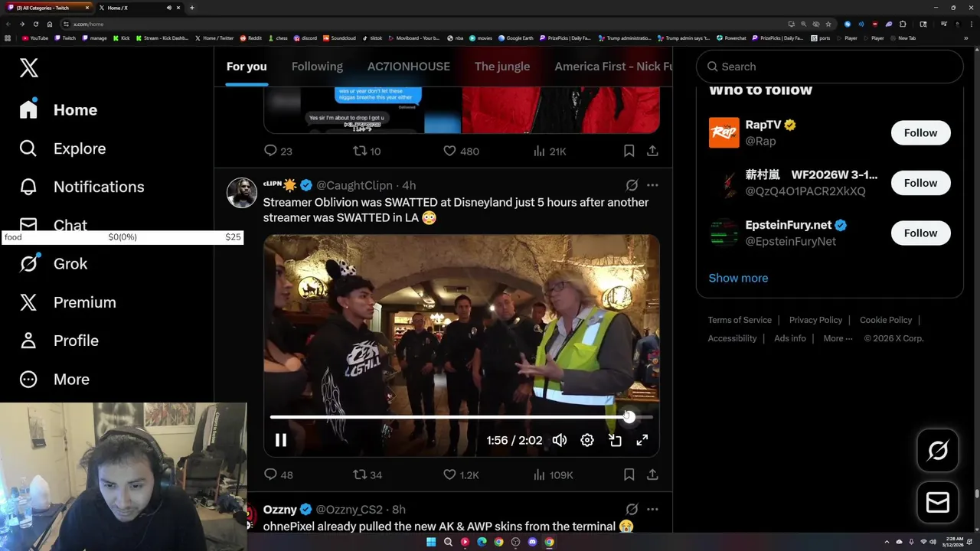Open three-dot menu on Ozzny post
Viewport: 980px width, 551px height.
click(652, 509)
